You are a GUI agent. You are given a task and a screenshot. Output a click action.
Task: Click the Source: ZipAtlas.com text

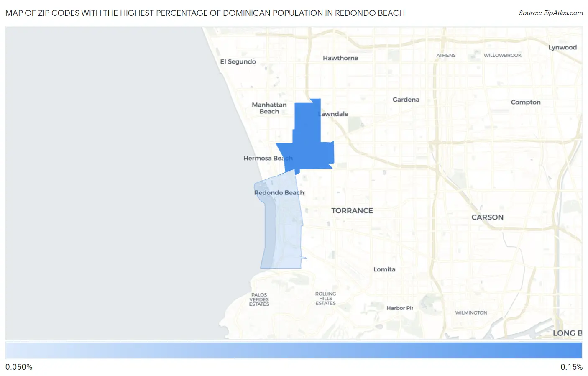point(551,13)
